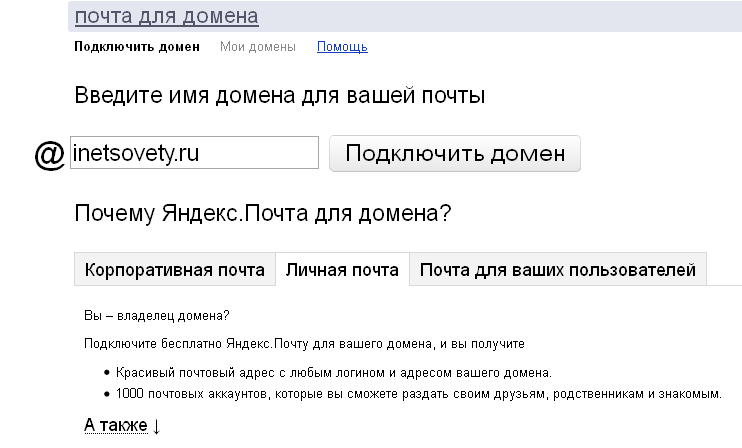Go to 'Мои домены' section
Image resolution: width=742 pixels, height=448 pixels.
(x=258, y=47)
